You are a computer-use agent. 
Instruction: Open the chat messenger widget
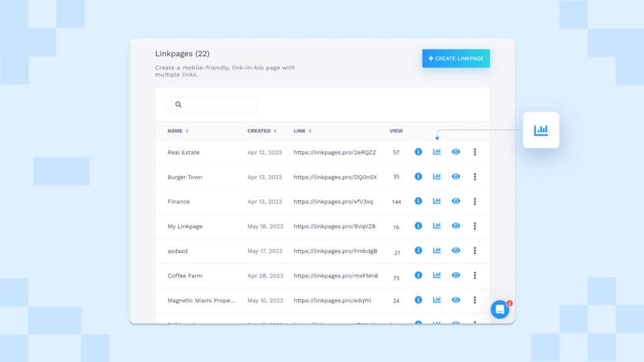(x=499, y=309)
